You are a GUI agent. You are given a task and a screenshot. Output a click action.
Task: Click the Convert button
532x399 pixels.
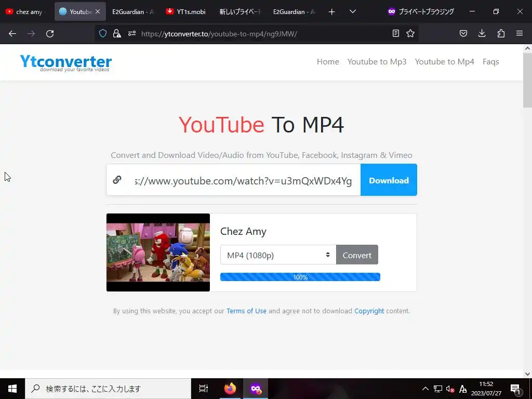coord(357,255)
